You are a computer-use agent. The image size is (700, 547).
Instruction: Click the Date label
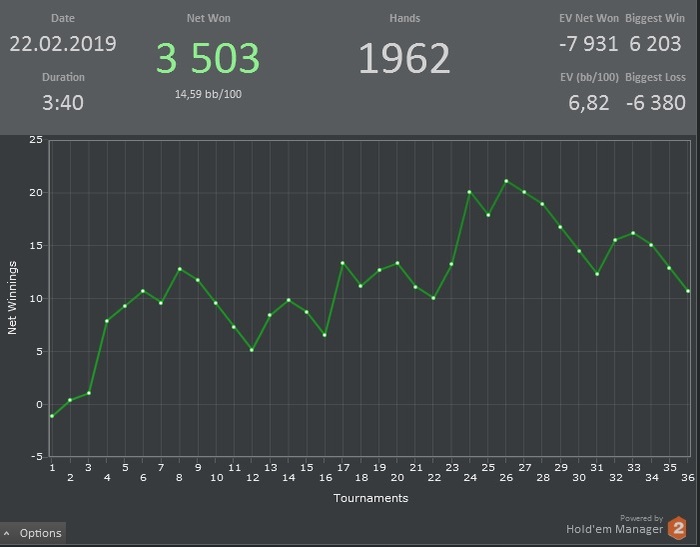pos(63,18)
